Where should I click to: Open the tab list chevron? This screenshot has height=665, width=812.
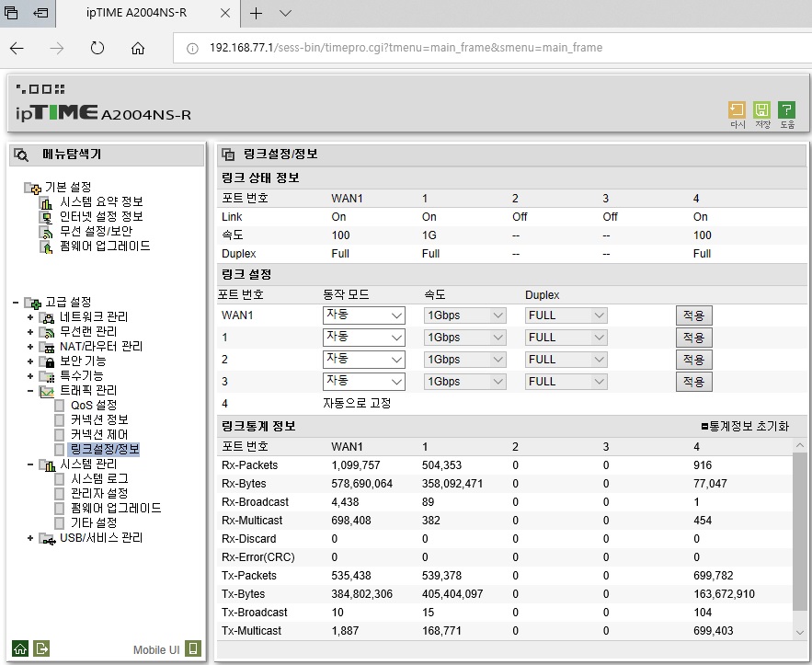285,14
